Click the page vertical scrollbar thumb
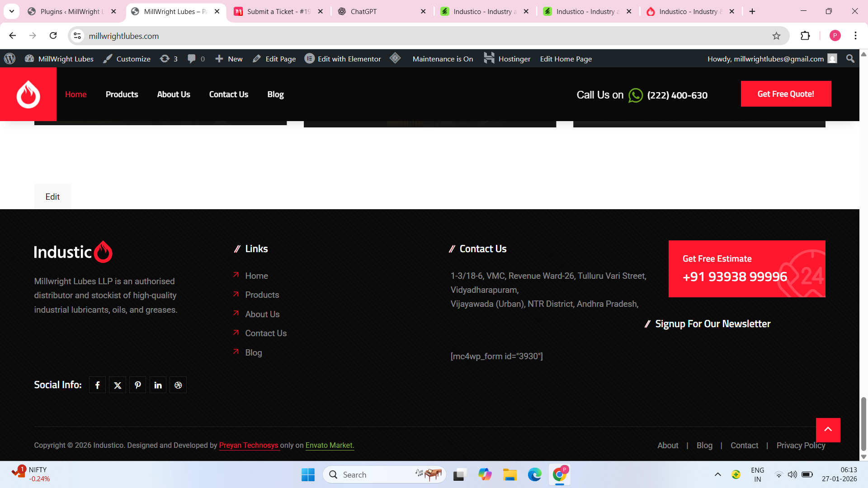Image resolution: width=868 pixels, height=488 pixels. pyautogui.click(x=863, y=424)
